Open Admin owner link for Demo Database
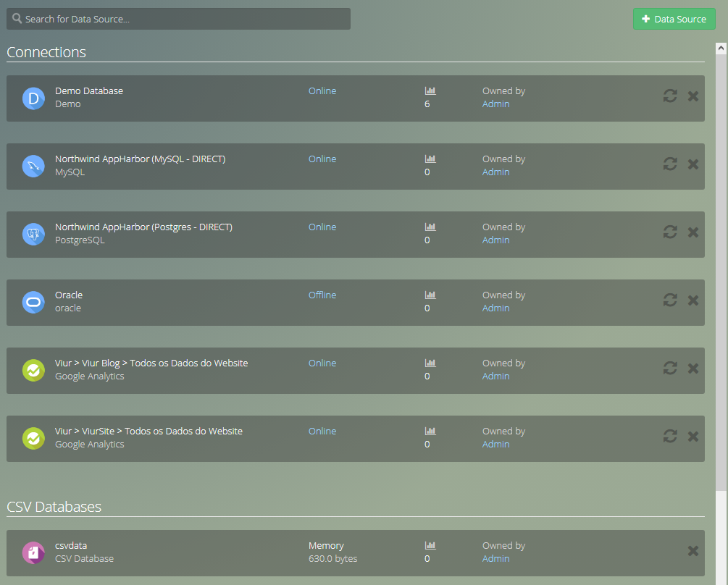728x585 pixels. (496, 104)
